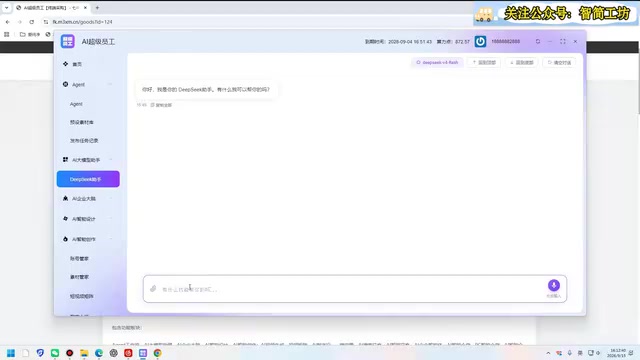Open the bookmarks folder in bookmarks bar
The width and height of the screenshot is (640, 360).
click(x=30, y=34)
